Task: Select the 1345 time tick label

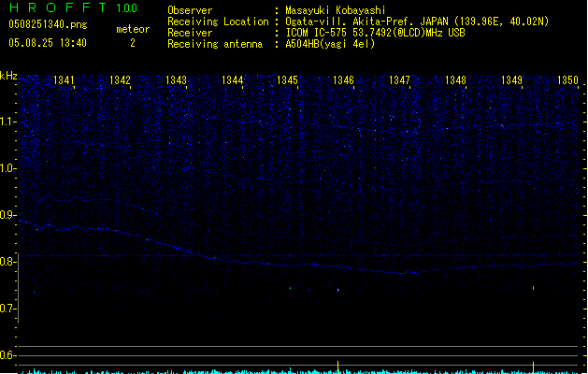Action: [287, 81]
